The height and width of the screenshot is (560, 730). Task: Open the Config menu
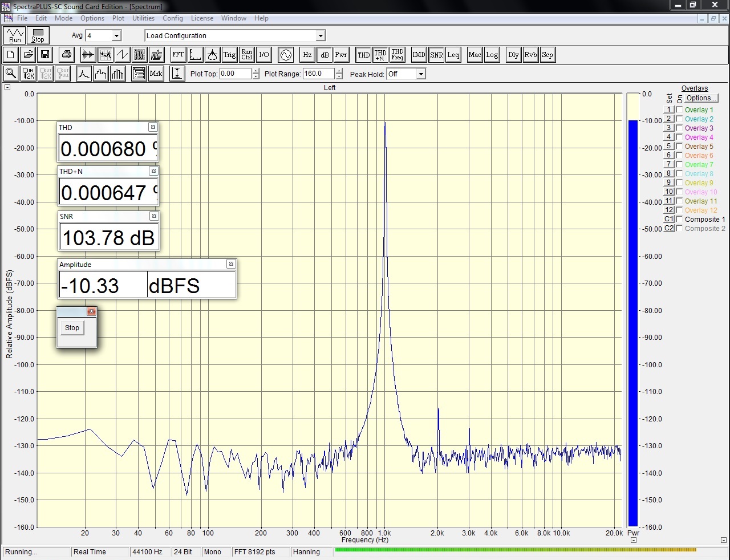pos(173,18)
